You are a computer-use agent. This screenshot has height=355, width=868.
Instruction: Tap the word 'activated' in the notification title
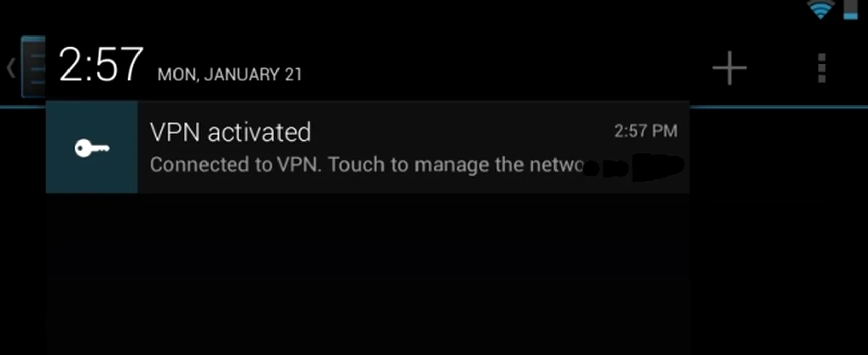click(x=259, y=132)
